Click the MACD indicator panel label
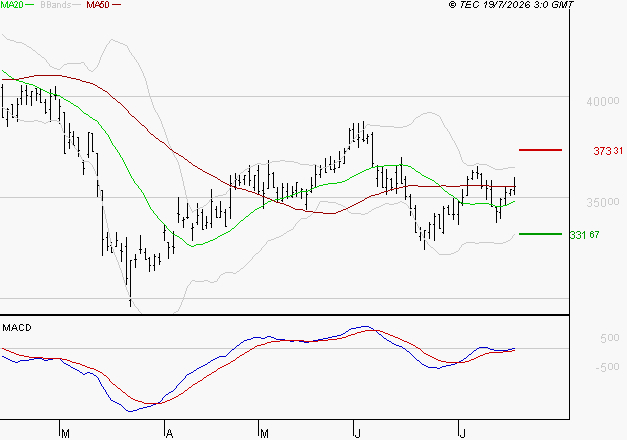 click(17, 328)
